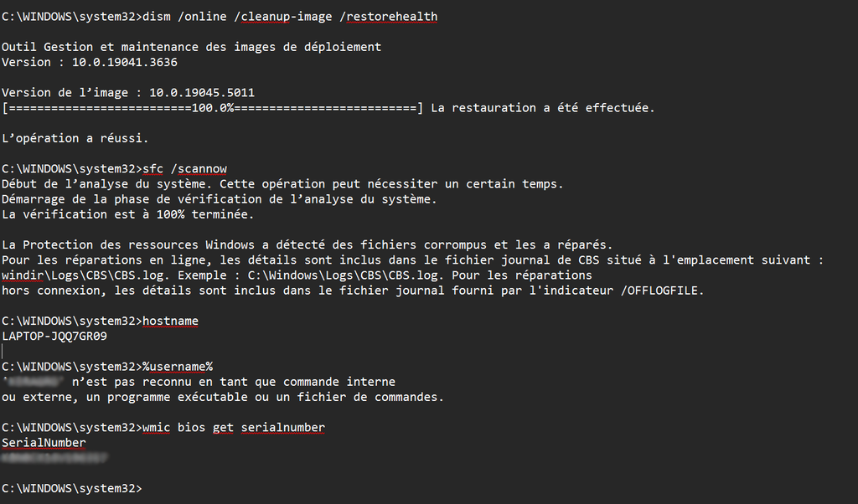Viewport: 858px width, 504px height.
Task: Click the 'dism /online /cleanup-image /restorehealth' command text
Action: (290, 17)
